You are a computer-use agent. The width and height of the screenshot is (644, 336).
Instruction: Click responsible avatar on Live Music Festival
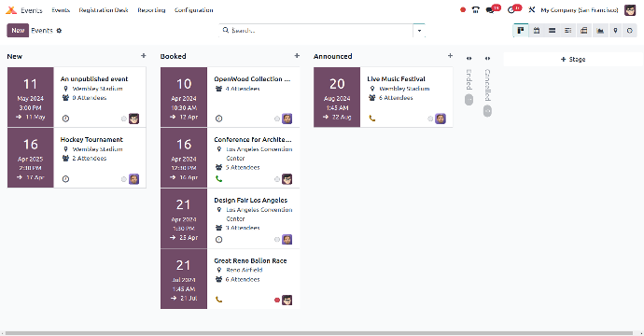pyautogui.click(x=441, y=119)
